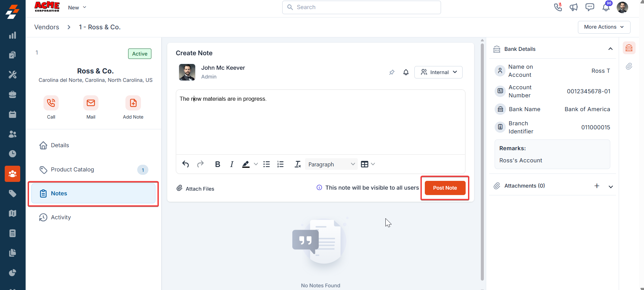Click the Add Note icon
Image resolution: width=644 pixels, height=290 pixels.
point(133,103)
